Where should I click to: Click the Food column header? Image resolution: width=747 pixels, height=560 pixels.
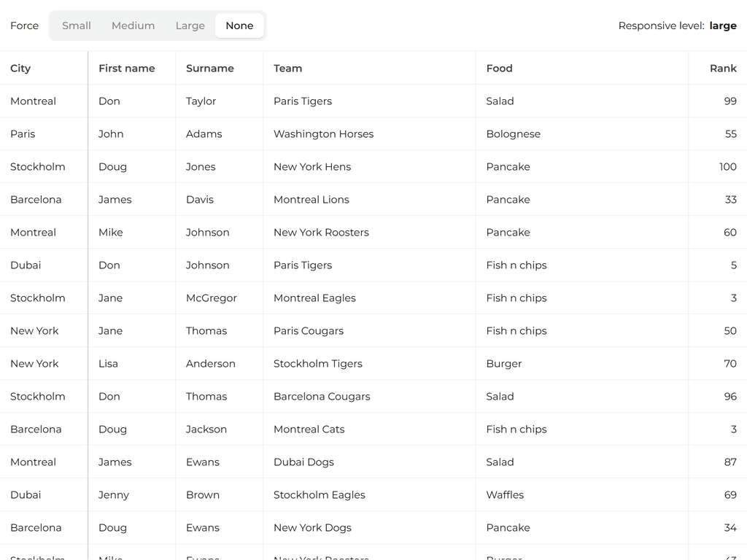click(499, 69)
